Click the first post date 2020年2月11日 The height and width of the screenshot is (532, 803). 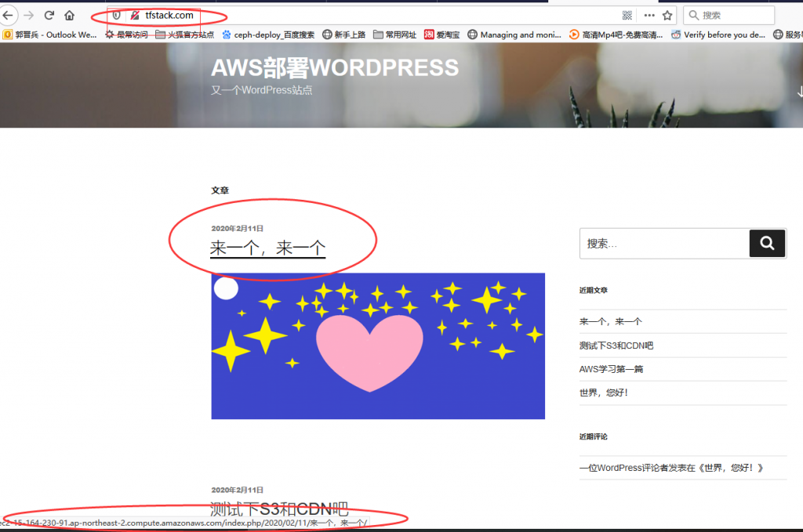click(237, 229)
